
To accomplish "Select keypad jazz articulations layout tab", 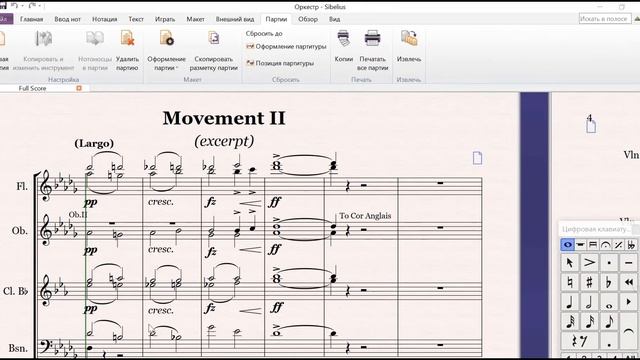I will pyautogui.click(x=618, y=245).
